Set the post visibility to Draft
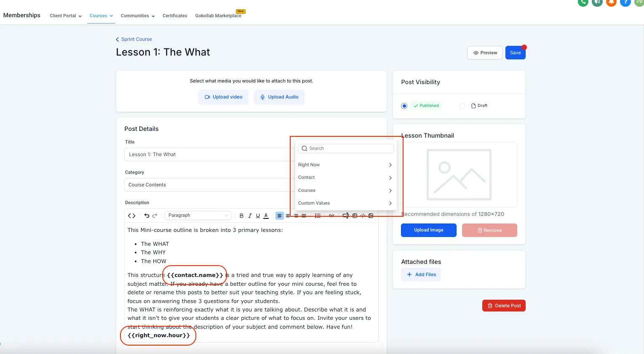This screenshot has width=644, height=354. tap(462, 106)
